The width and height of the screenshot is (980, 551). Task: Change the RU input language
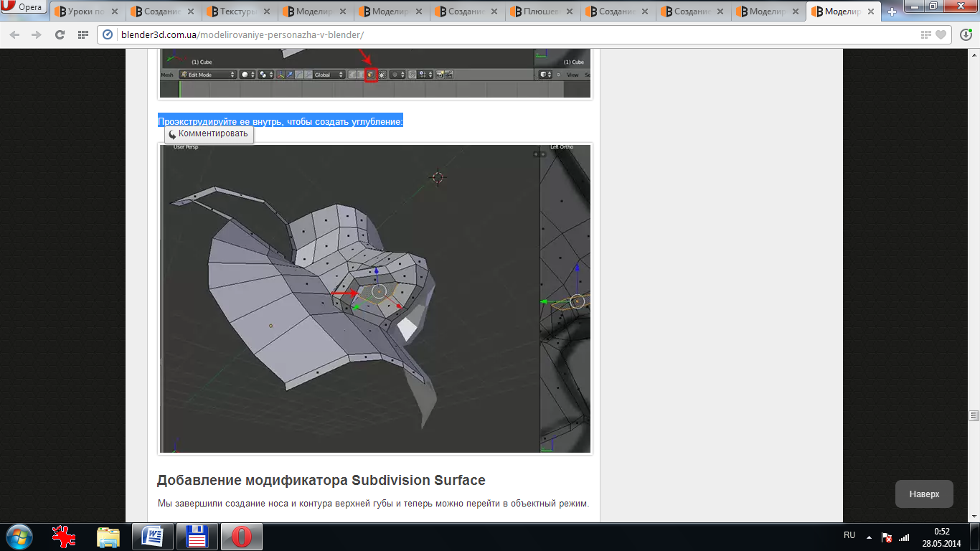[849, 536]
